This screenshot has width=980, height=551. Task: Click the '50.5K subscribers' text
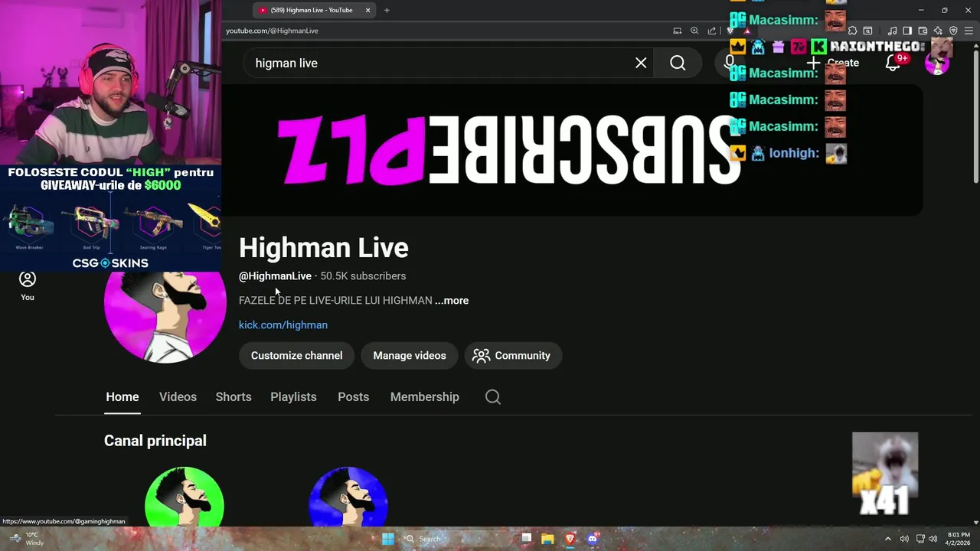[363, 275]
